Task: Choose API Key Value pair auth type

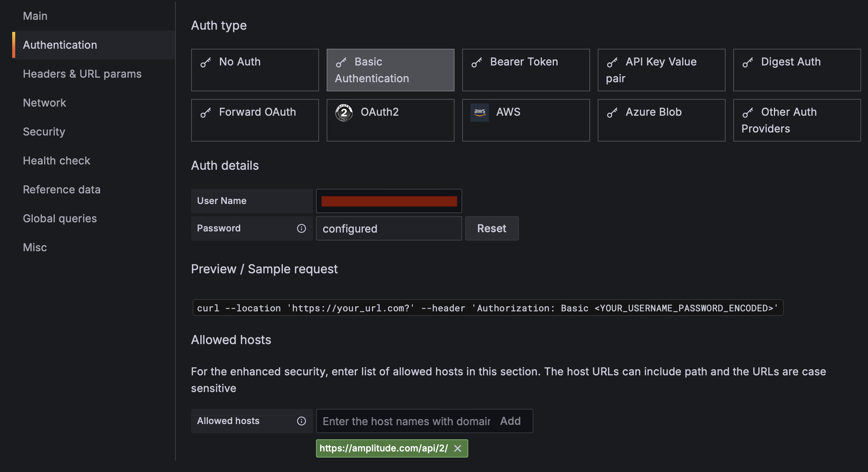Action: [x=661, y=70]
